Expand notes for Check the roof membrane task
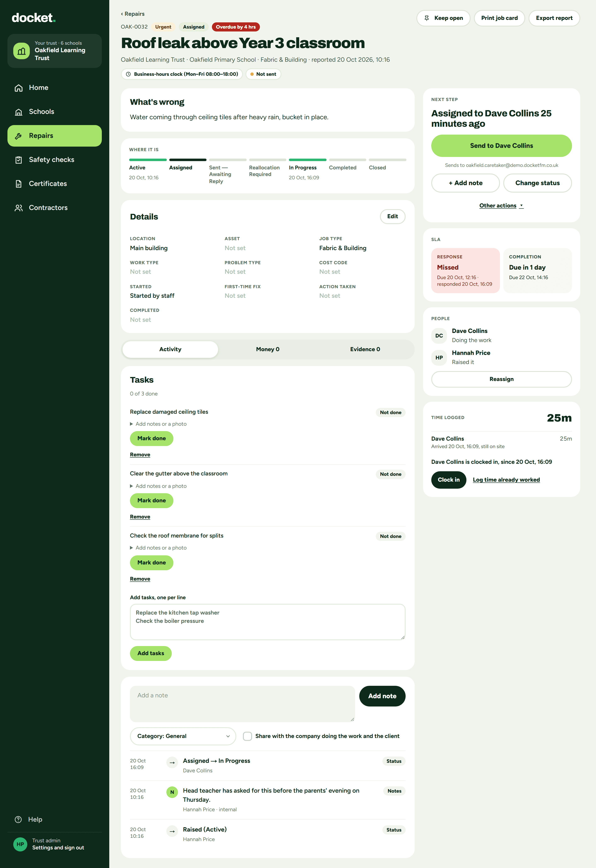The height and width of the screenshot is (868, 596). click(x=158, y=548)
